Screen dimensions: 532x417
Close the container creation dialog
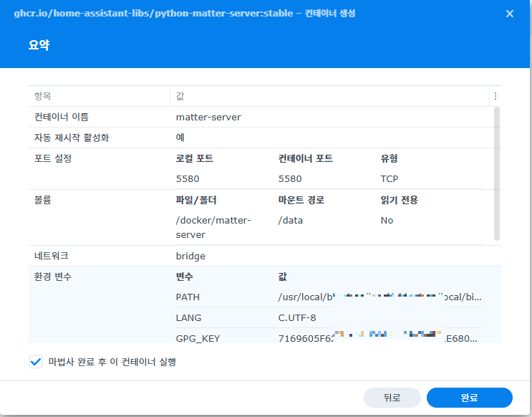pos(509,14)
